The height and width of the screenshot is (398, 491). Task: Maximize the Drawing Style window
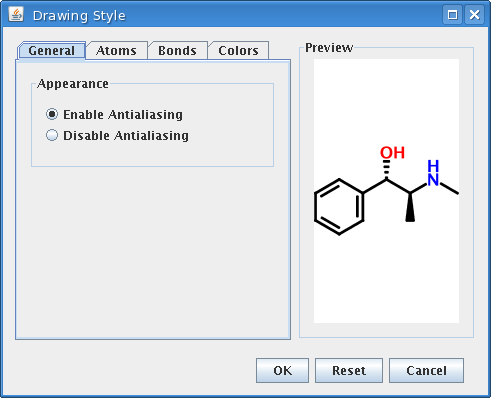click(x=452, y=15)
